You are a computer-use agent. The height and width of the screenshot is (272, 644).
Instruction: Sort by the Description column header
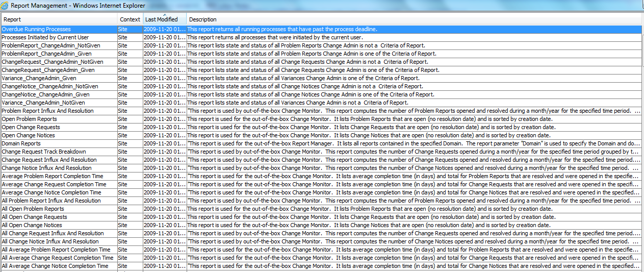pyautogui.click(x=415, y=19)
